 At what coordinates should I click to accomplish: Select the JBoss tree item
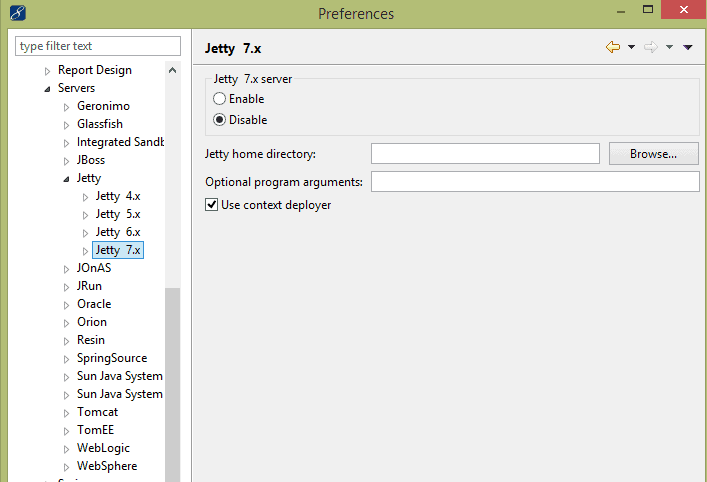pos(91,160)
